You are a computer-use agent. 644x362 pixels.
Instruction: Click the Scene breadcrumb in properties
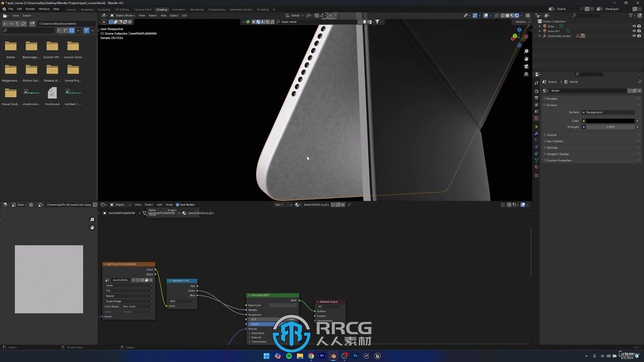(x=552, y=82)
